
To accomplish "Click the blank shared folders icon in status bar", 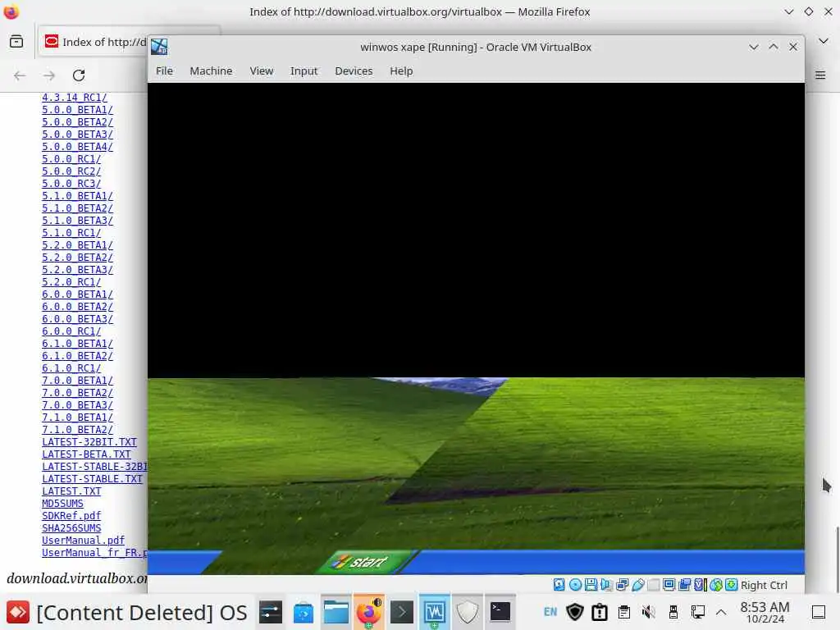I will [653, 585].
